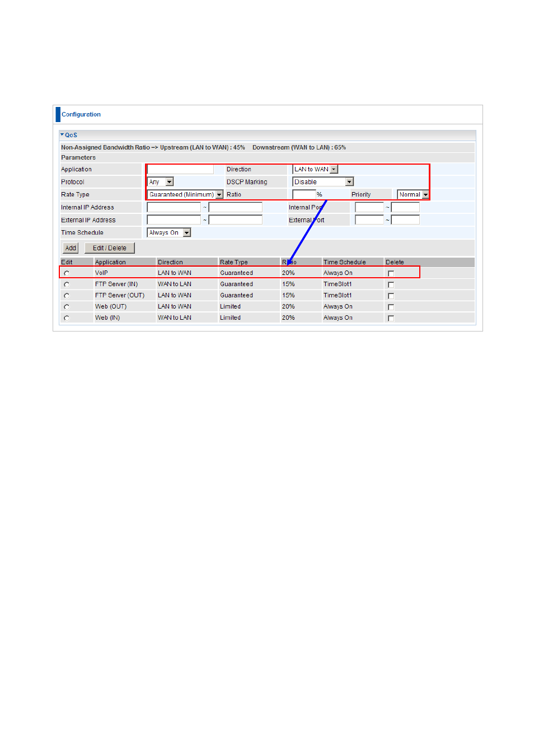Open the Priority dropdown set to Normal

(414, 194)
